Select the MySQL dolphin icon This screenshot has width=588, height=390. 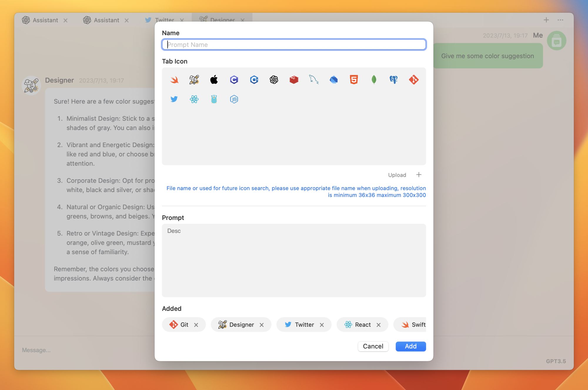314,80
